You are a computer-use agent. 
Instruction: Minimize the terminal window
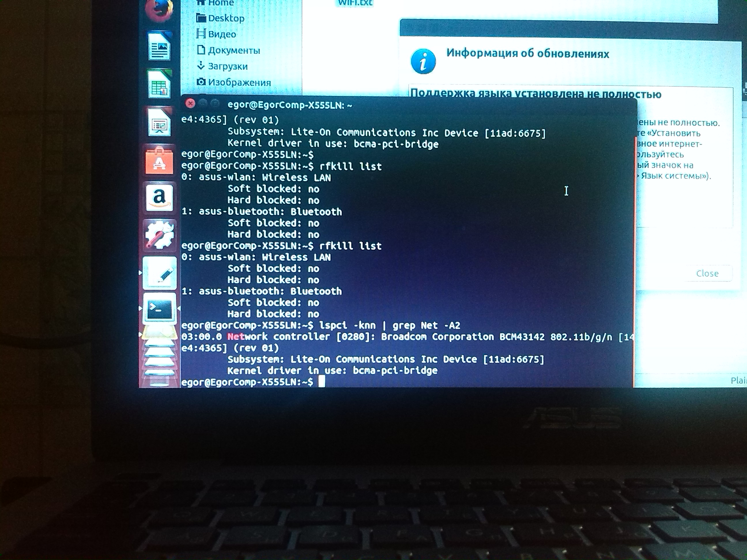[203, 104]
